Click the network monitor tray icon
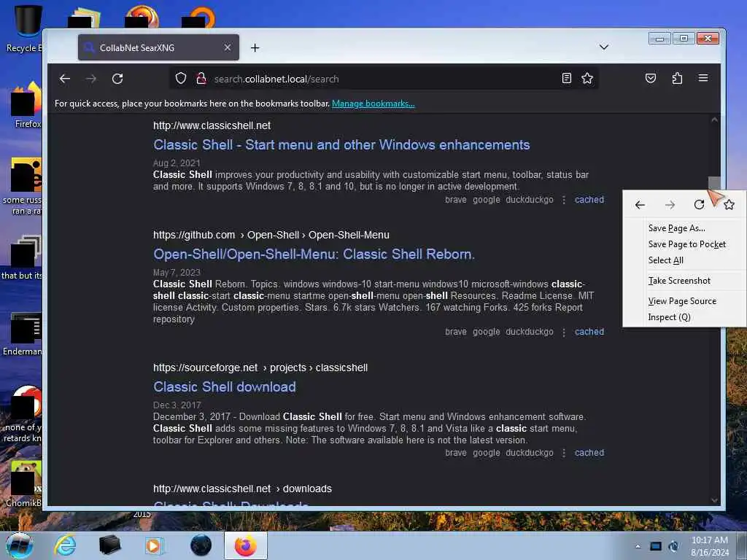This screenshot has width=747, height=560. pyautogui.click(x=656, y=546)
